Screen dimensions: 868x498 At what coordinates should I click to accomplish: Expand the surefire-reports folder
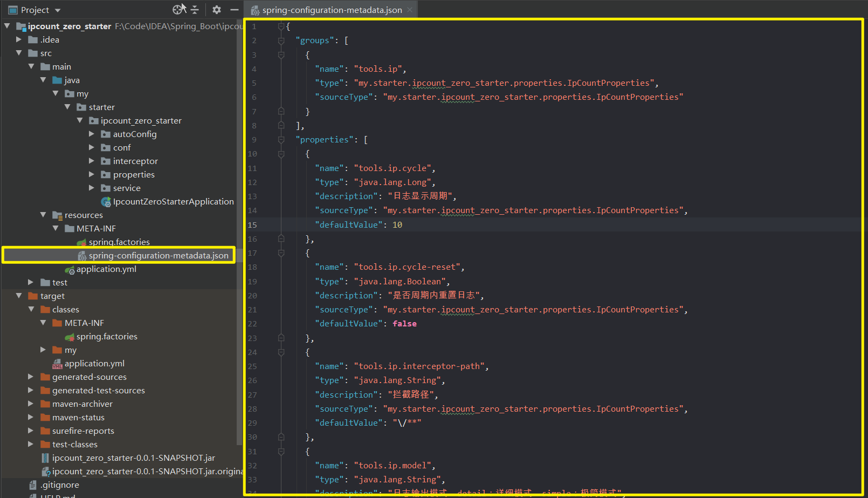coord(31,431)
